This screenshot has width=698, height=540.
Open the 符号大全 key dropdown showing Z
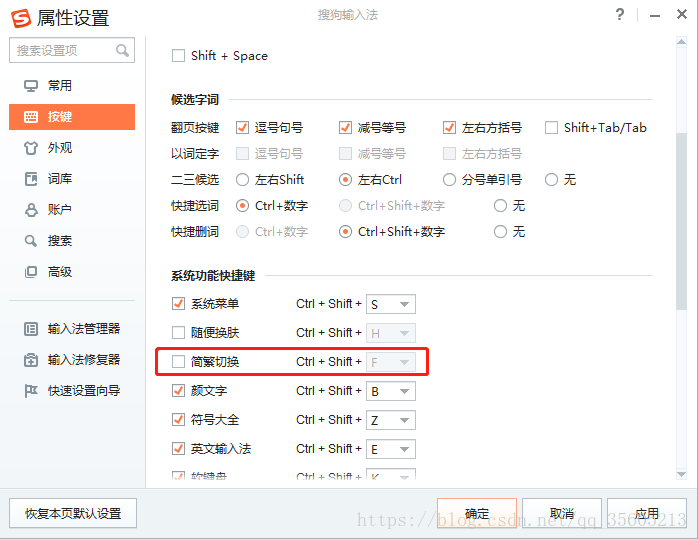(391, 420)
